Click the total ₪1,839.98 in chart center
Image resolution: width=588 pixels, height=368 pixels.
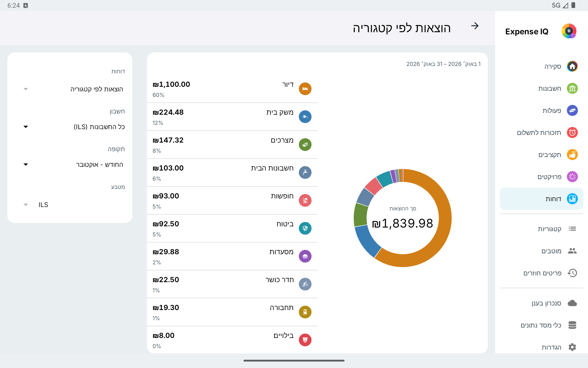point(403,224)
